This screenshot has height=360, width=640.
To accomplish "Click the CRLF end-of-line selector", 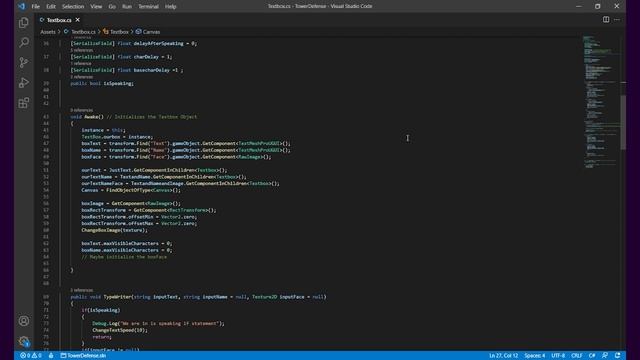I will point(576,356).
